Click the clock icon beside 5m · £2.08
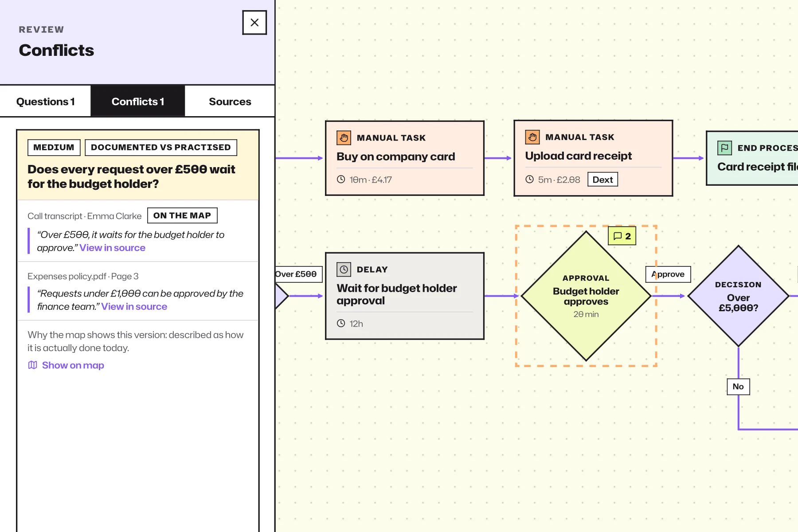Image resolution: width=798 pixels, height=532 pixels. 529,180
